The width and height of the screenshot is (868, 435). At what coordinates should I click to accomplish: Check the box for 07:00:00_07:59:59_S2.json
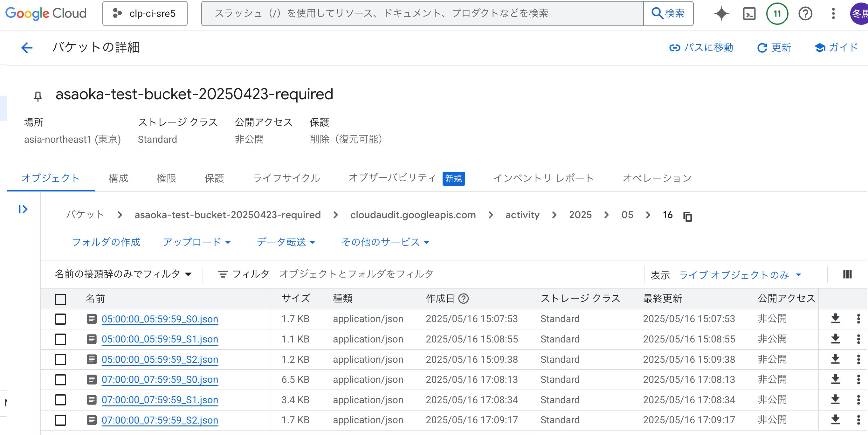pos(60,420)
